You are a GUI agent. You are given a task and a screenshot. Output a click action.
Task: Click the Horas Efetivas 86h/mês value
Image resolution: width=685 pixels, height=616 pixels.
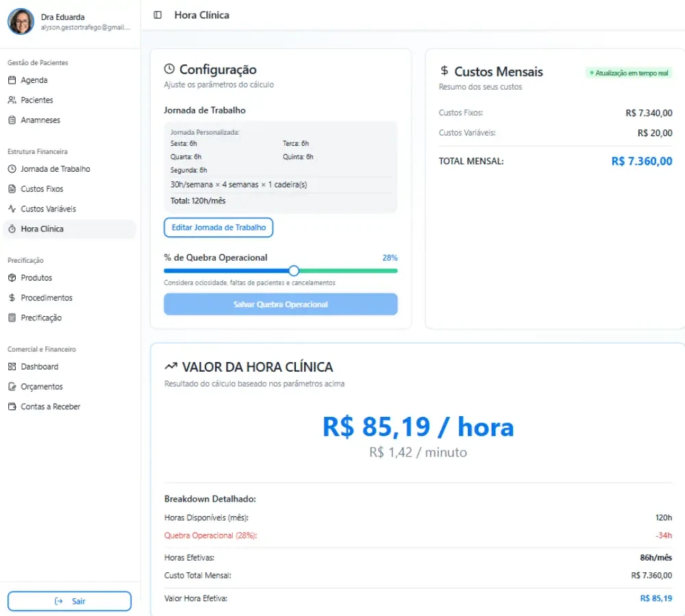tap(656, 558)
